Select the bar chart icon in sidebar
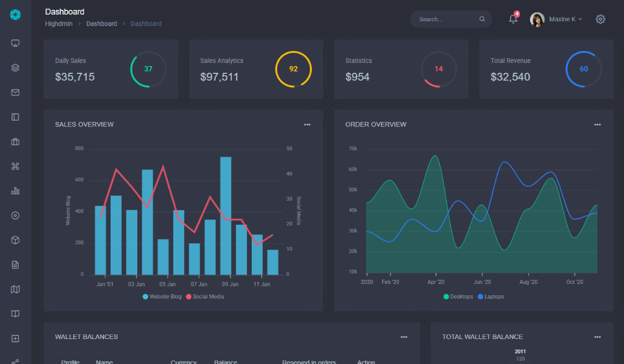Image resolution: width=624 pixels, height=364 pixels. (15, 191)
